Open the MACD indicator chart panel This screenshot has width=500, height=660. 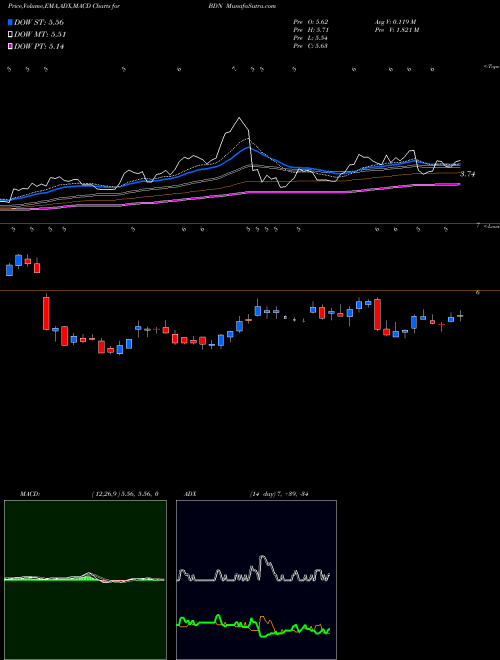point(85,580)
